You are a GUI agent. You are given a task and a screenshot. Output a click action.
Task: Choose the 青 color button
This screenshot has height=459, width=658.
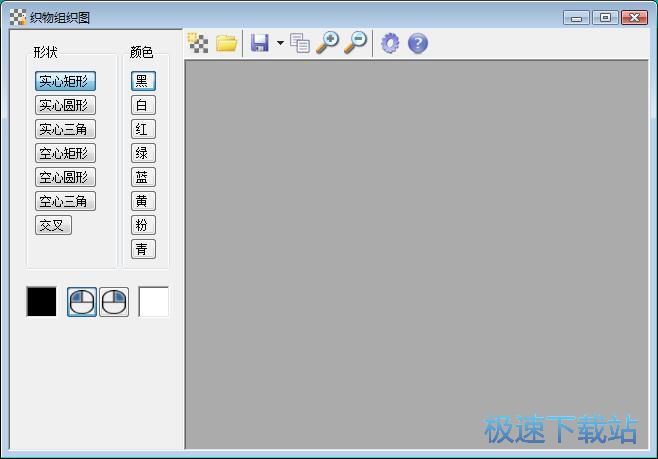pyautogui.click(x=143, y=249)
